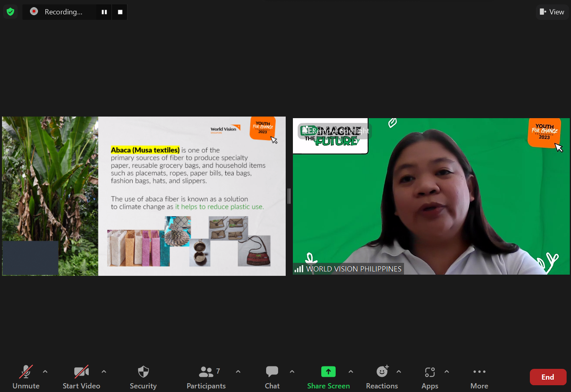Open the More options menu
571x392 pixels.
tap(479, 377)
